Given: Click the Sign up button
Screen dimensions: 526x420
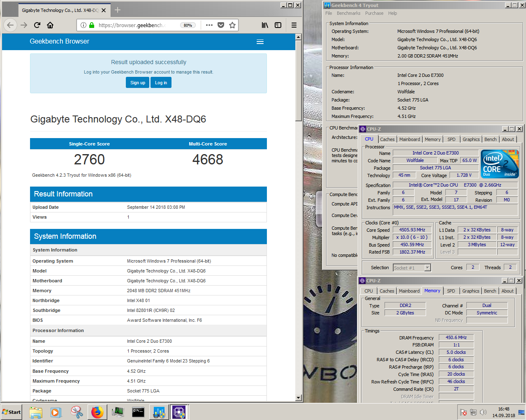Looking at the screenshot, I should pyautogui.click(x=138, y=83).
